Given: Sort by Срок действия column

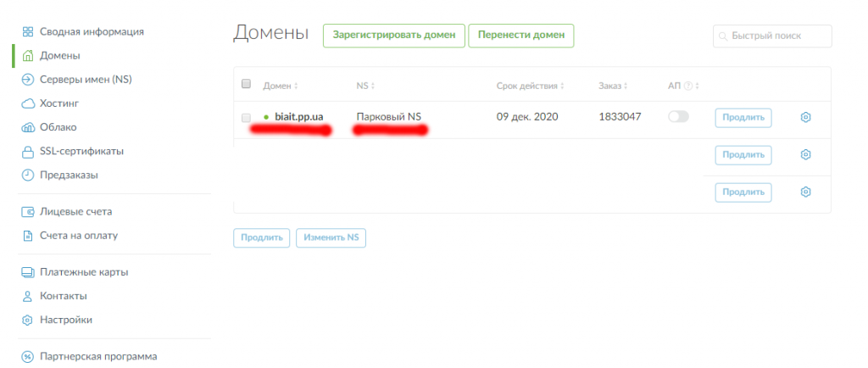Looking at the screenshot, I should point(531,86).
